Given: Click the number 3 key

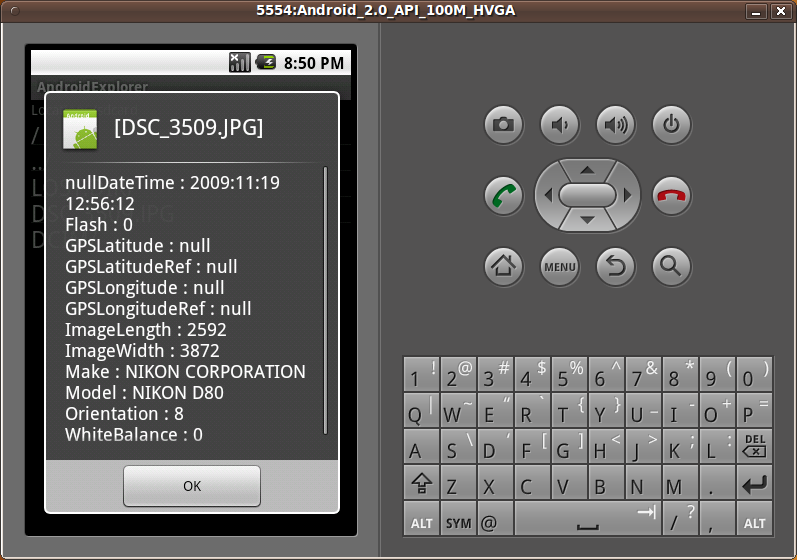Looking at the screenshot, I should [x=495, y=375].
